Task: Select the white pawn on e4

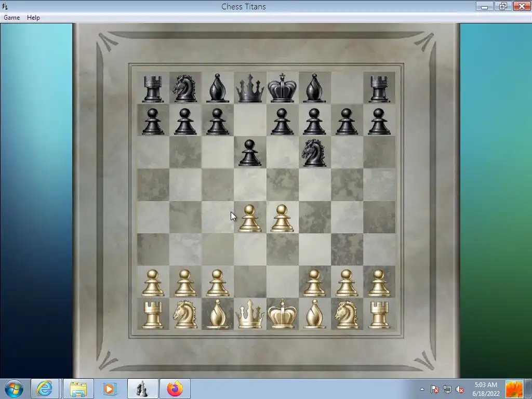Action: (x=282, y=218)
